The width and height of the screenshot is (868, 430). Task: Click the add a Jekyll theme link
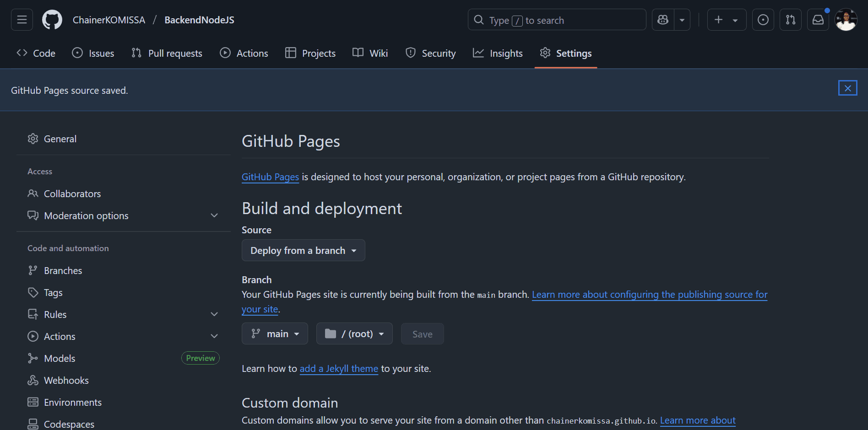(x=339, y=369)
